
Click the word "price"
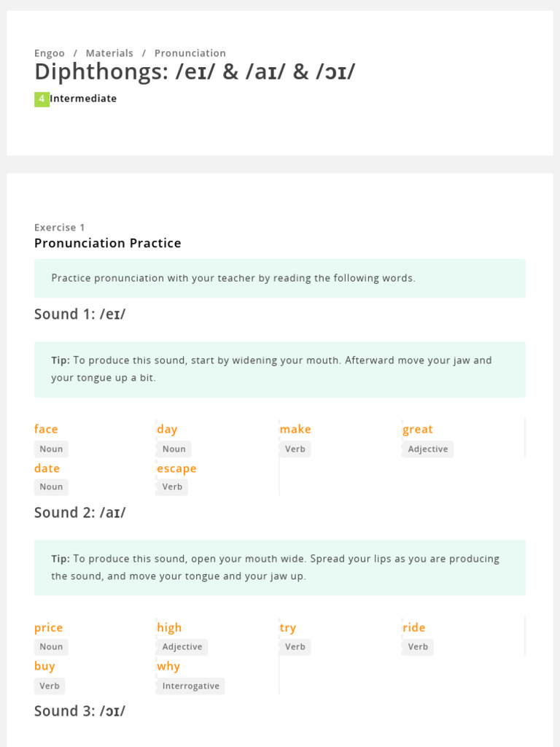tap(49, 627)
